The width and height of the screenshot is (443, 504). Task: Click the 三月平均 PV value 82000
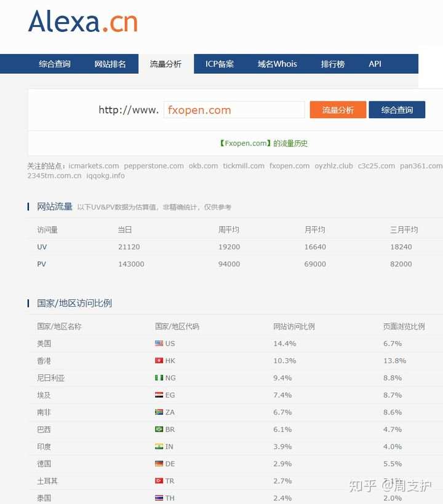pyautogui.click(x=401, y=264)
